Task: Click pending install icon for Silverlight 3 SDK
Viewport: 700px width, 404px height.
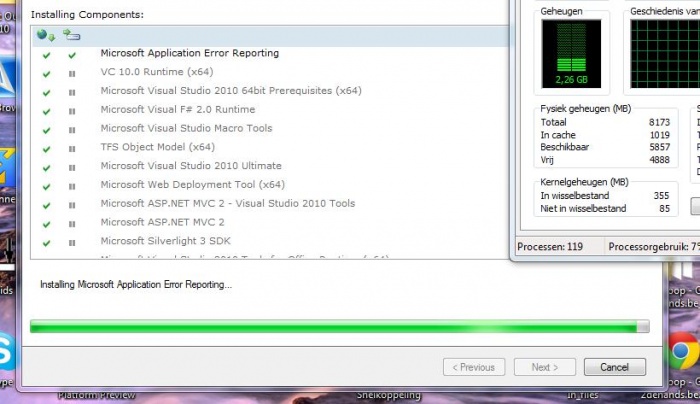Action: 72,243
